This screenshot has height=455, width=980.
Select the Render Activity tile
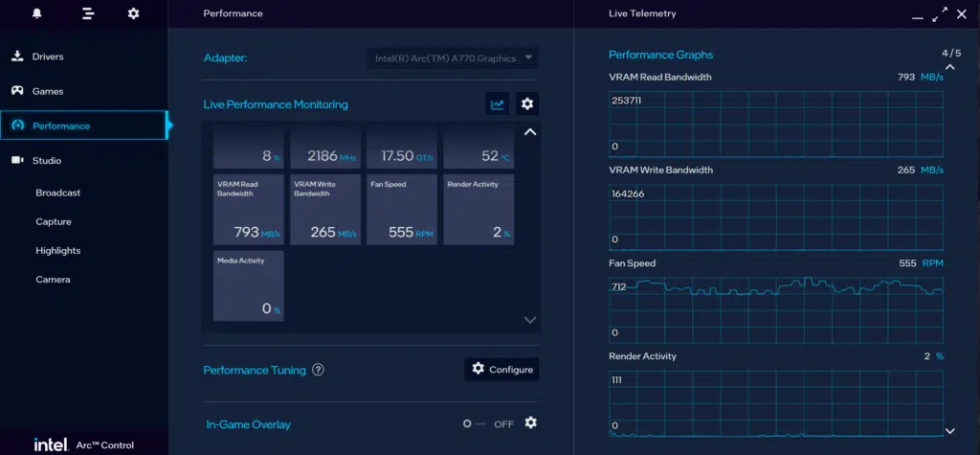tap(479, 210)
